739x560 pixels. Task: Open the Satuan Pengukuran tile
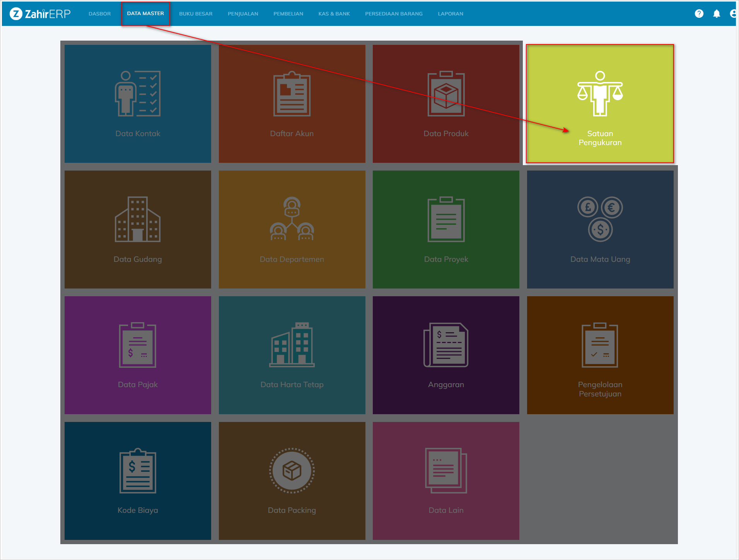[x=600, y=104]
